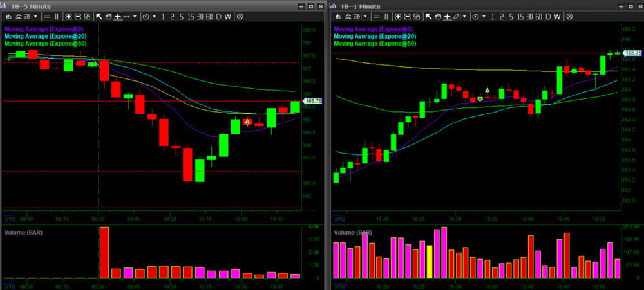Viewport: 644px width, 290px height.
Task: Click the 165.76 price marker on 5 Minute chart
Action: [x=312, y=102]
